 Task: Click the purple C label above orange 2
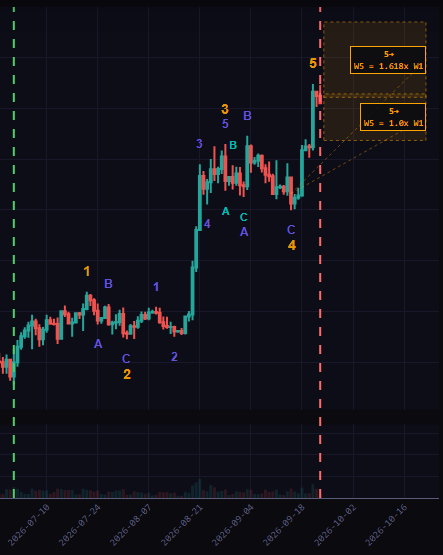126,359
